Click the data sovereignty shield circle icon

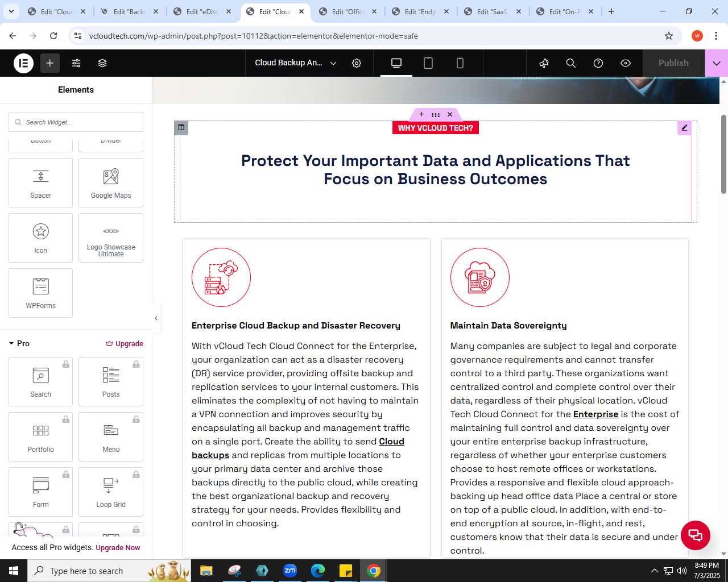coord(480,277)
